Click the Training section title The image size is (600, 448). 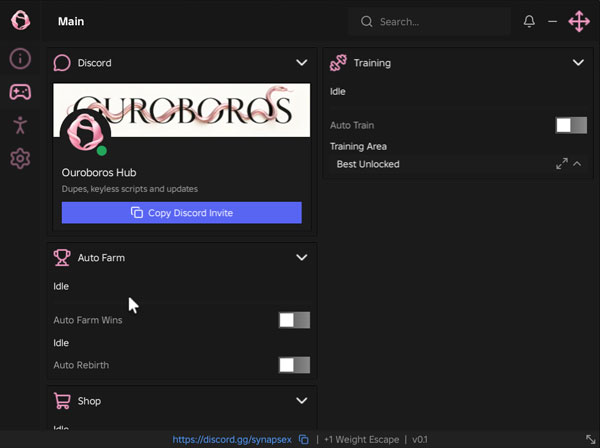tap(372, 63)
